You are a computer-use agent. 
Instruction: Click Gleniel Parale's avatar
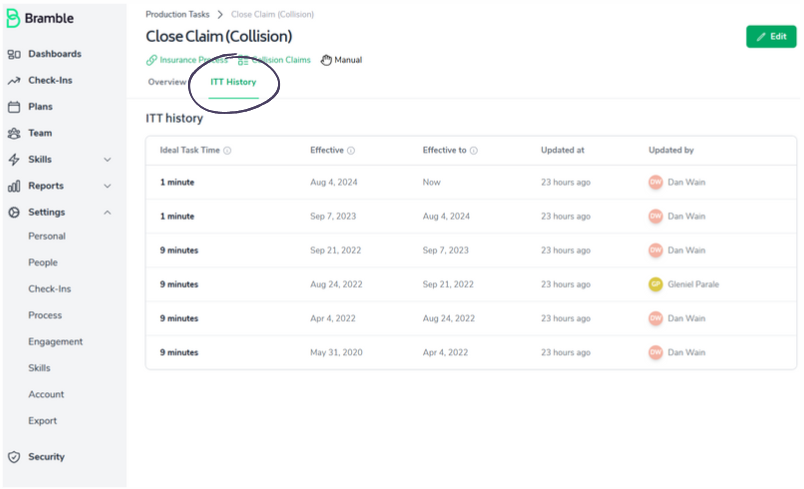(655, 284)
